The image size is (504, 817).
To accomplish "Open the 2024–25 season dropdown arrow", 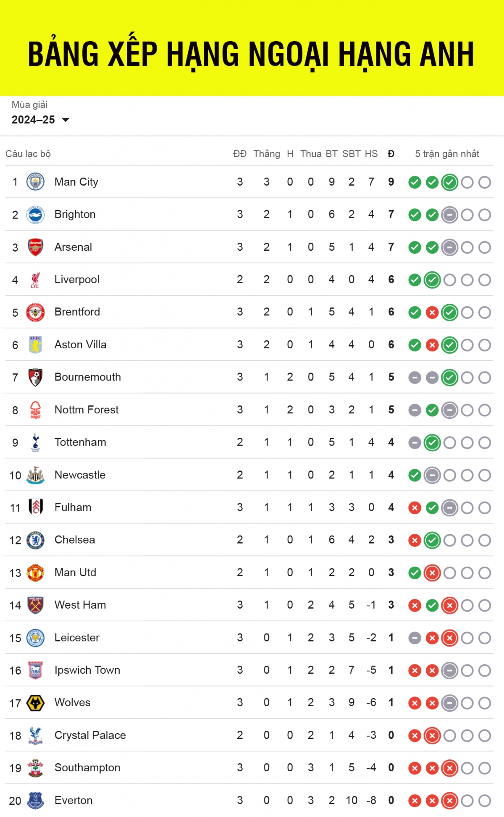I will (66, 120).
